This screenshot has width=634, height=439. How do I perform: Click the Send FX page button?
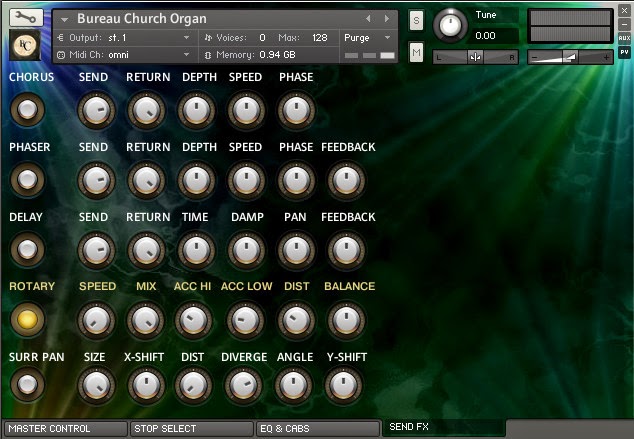(x=442, y=429)
